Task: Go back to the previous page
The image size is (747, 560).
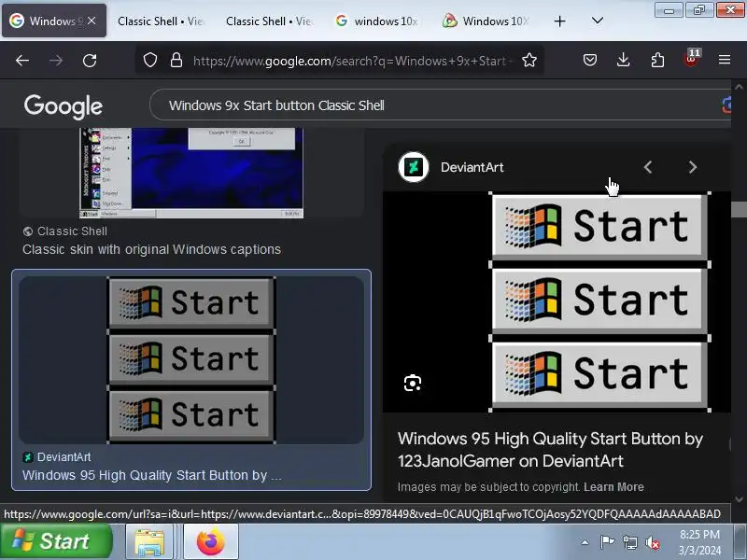Action: pos(22,61)
